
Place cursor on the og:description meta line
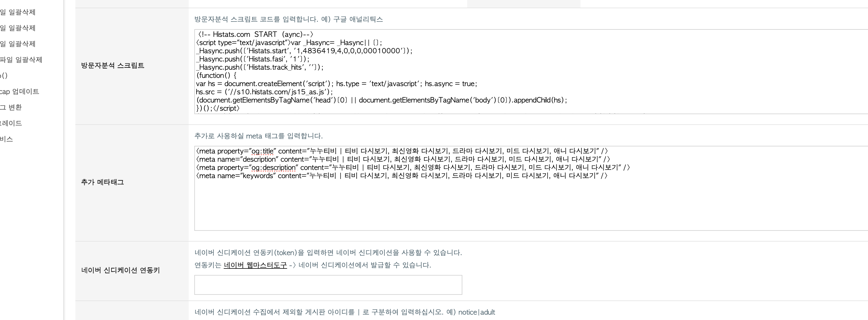(x=413, y=167)
